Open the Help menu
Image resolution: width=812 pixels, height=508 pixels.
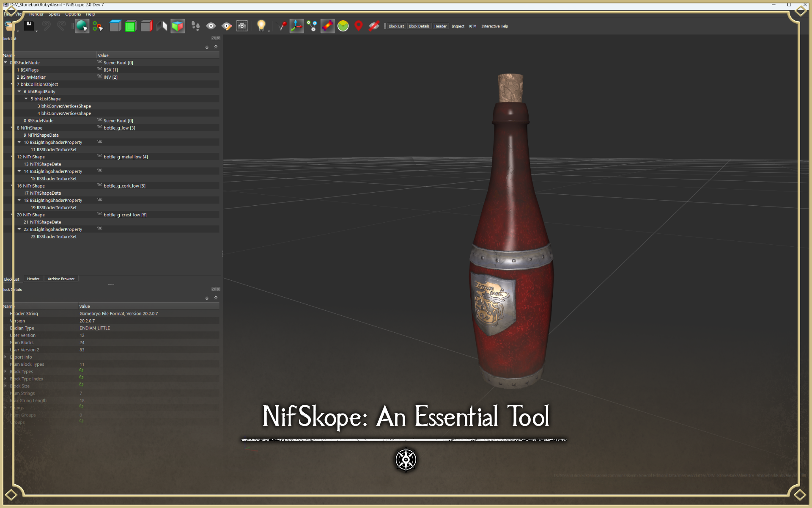pyautogui.click(x=91, y=14)
